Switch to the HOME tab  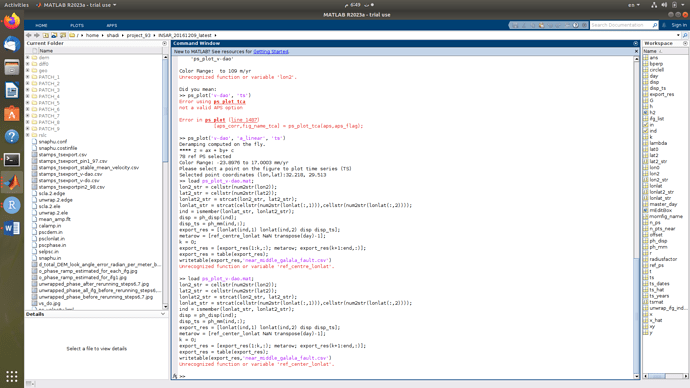click(41, 25)
